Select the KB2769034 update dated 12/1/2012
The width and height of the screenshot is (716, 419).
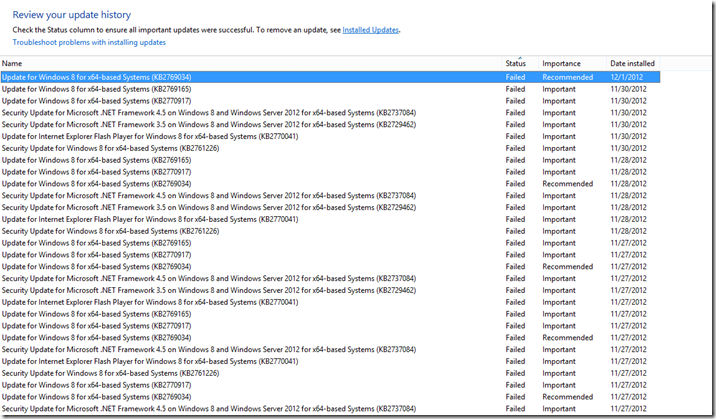coord(330,77)
